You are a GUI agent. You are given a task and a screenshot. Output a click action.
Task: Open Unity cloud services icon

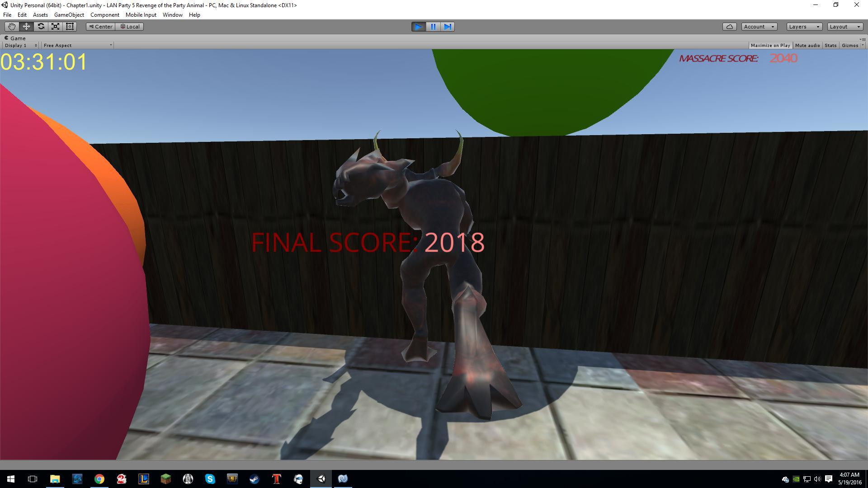click(x=730, y=27)
